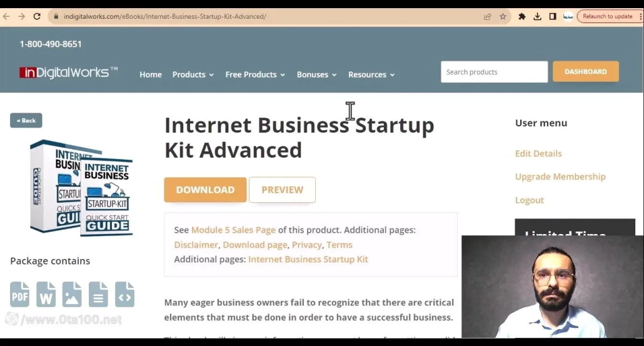Open the Resources dropdown menu
The image size is (644, 346).
[x=371, y=74]
